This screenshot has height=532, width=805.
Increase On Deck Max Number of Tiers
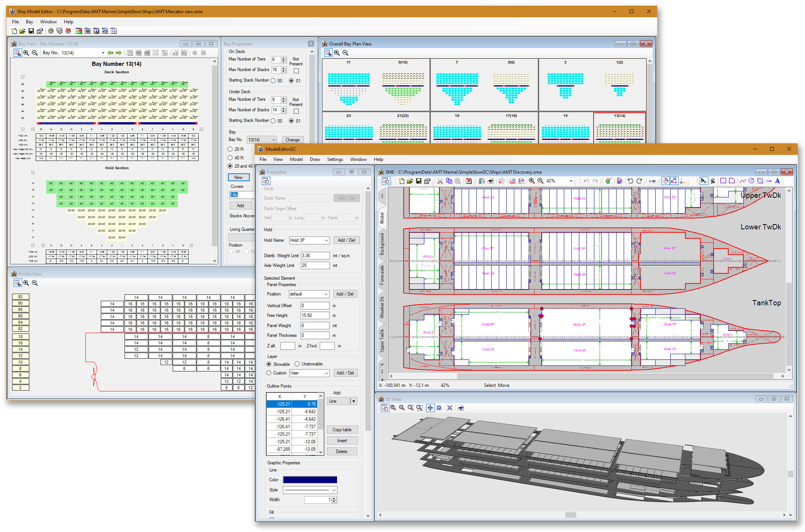(284, 58)
